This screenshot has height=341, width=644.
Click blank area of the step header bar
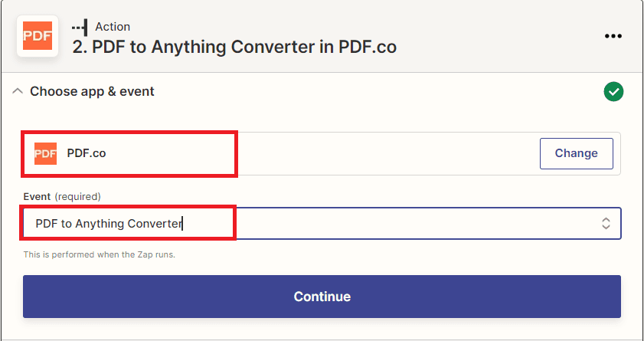pos(493,36)
